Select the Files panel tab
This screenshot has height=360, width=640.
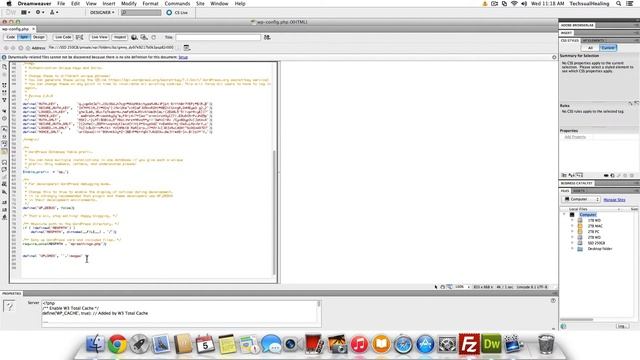565,191
